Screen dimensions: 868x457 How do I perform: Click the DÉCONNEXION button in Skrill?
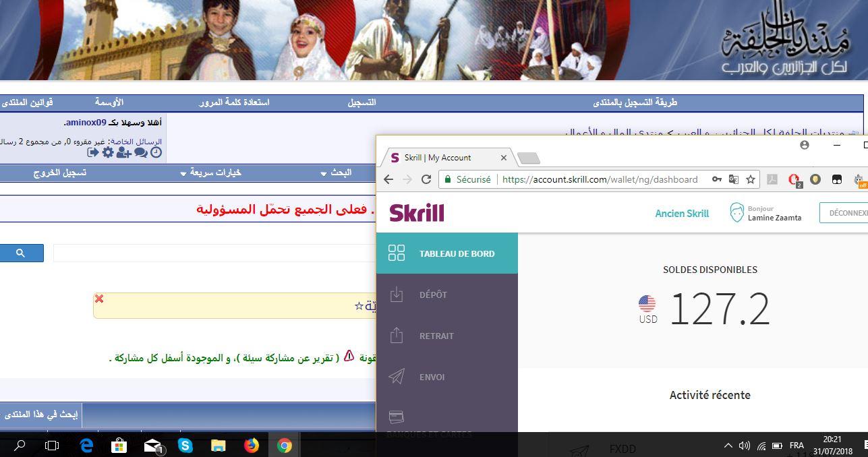pos(844,213)
